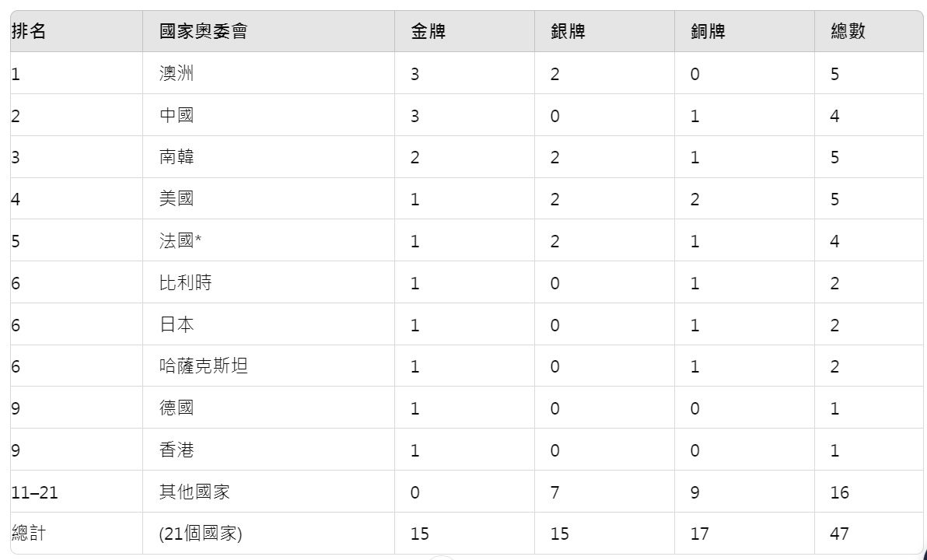This screenshot has height=560, width=927.
Task: Click the 南韓 country name
Action: click(177, 157)
